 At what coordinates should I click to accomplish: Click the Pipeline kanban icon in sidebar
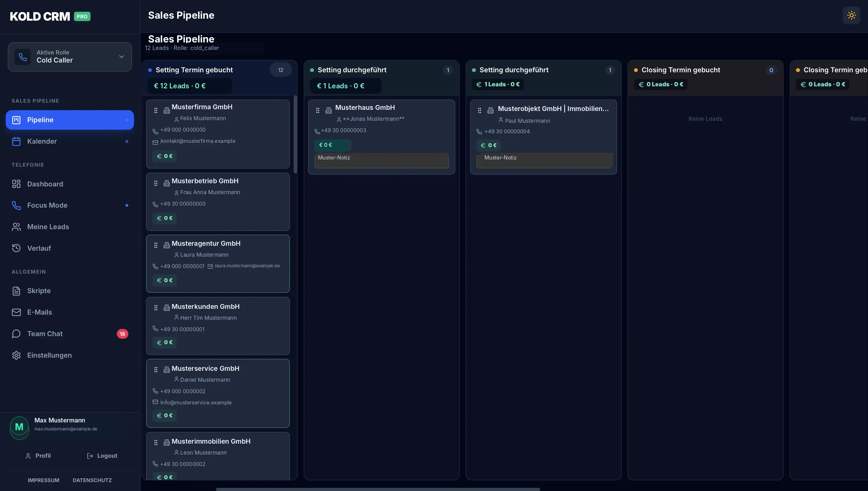16,120
